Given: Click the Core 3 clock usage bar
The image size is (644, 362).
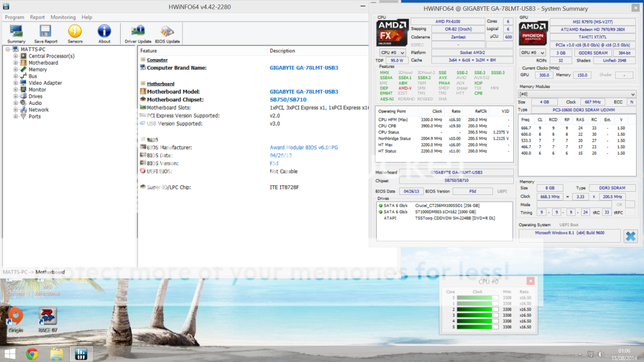Looking at the screenshot, I should (477, 315).
